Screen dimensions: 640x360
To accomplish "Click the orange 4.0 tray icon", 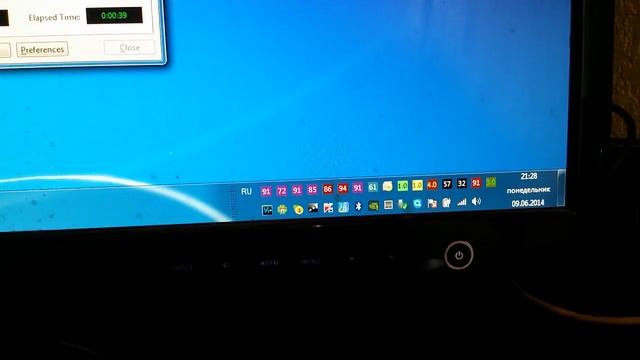I will 432,184.
